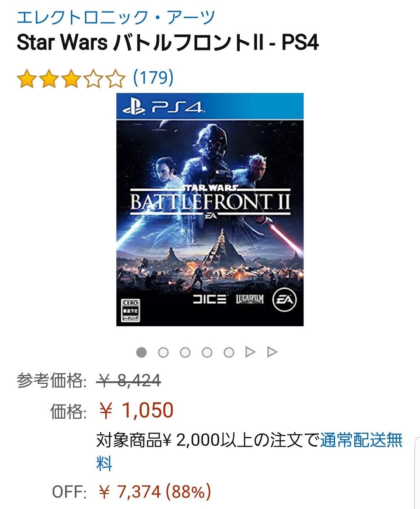Switch to the second image carousel dot
The height and width of the screenshot is (509, 420).
pyautogui.click(x=163, y=352)
